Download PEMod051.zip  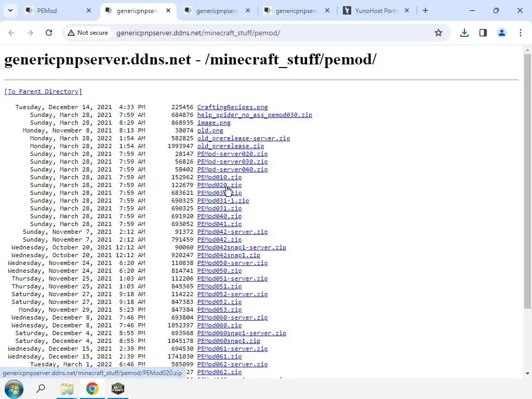(220, 287)
